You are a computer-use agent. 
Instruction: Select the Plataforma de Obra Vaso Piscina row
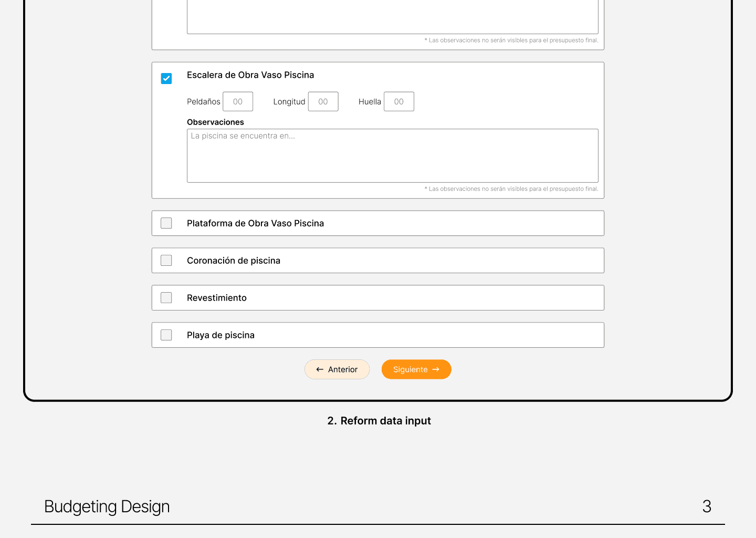pyautogui.click(x=255, y=223)
